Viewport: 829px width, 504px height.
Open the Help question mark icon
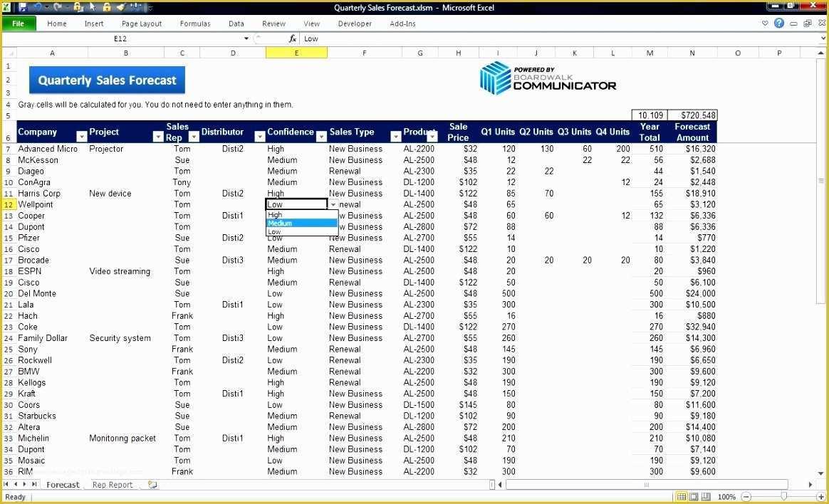pyautogui.click(x=778, y=23)
